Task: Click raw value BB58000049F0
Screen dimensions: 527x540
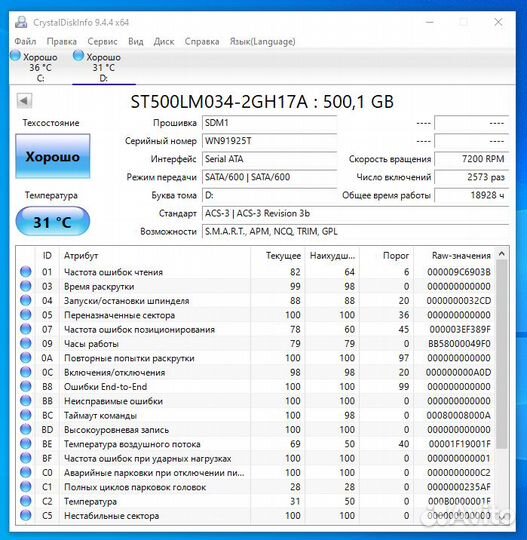Action: click(x=459, y=344)
